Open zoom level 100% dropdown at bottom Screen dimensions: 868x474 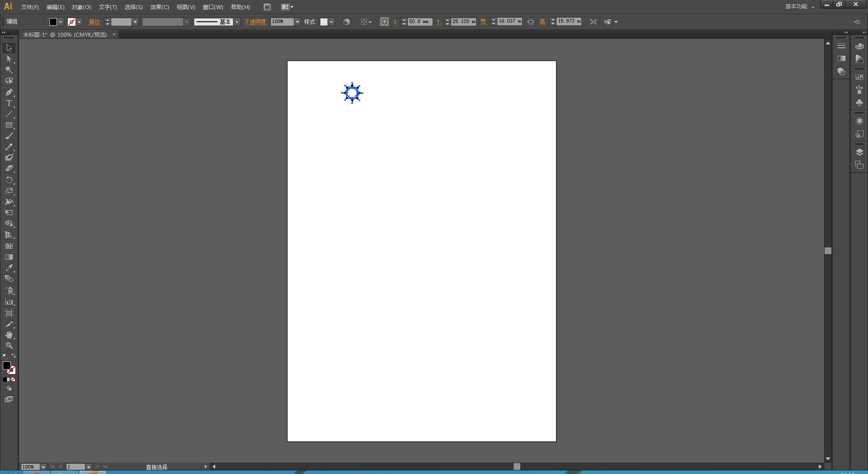43,467
